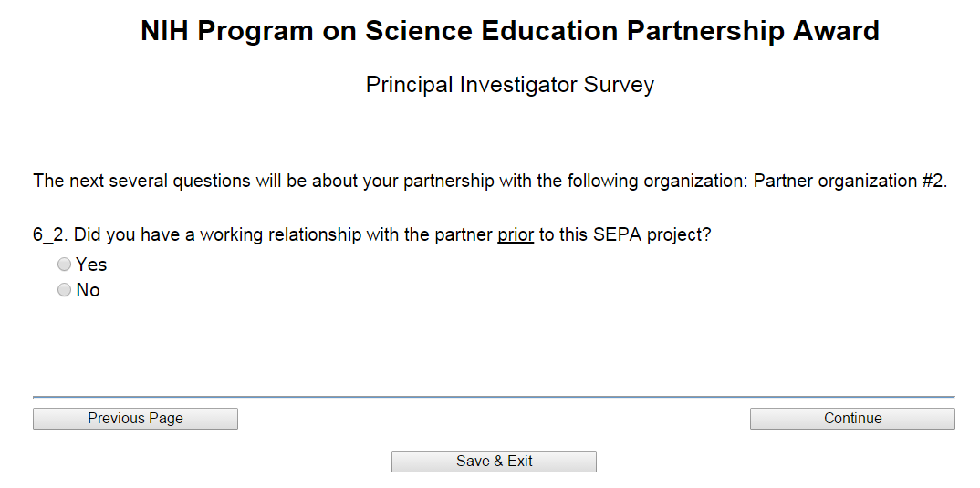Click the Save & Exit button
The image size is (980, 488).
tap(494, 462)
